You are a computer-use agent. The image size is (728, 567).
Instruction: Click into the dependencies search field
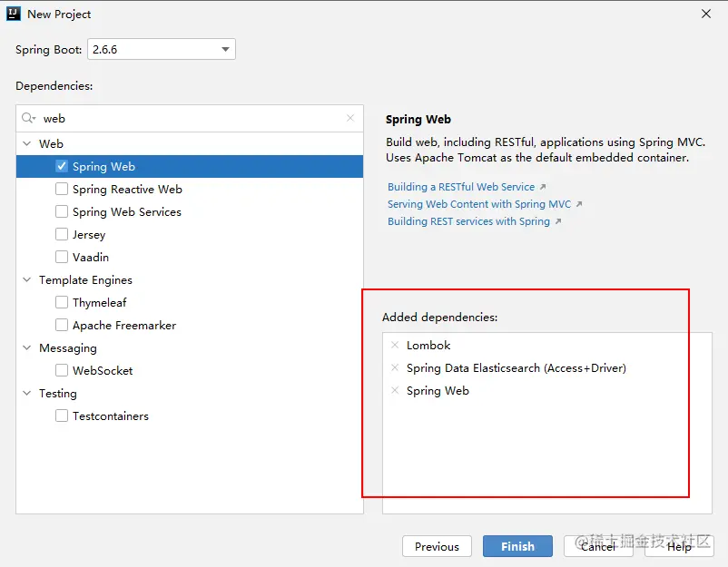(x=190, y=118)
